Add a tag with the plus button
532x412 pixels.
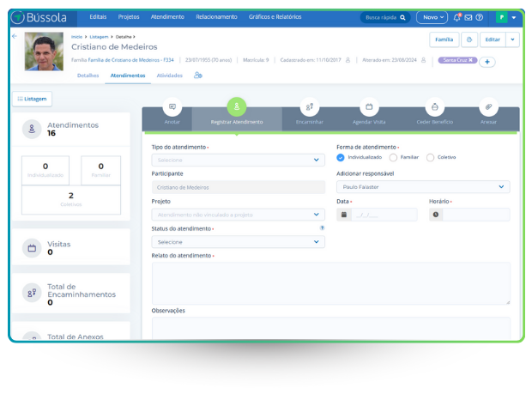tap(487, 62)
